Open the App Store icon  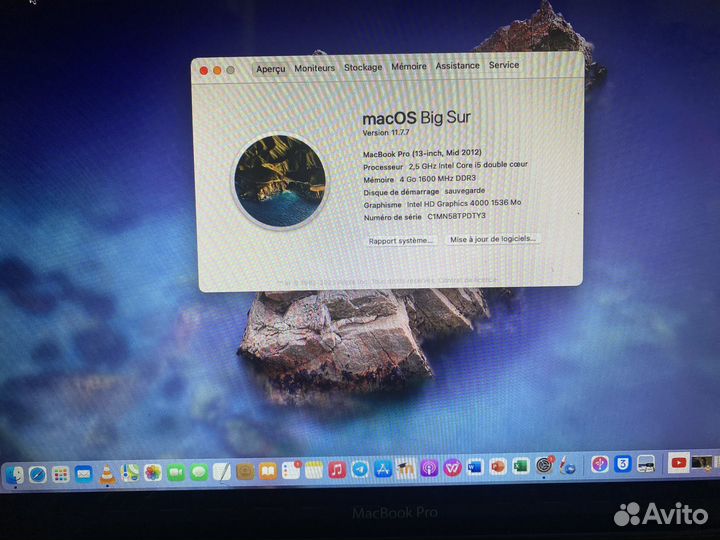(383, 469)
